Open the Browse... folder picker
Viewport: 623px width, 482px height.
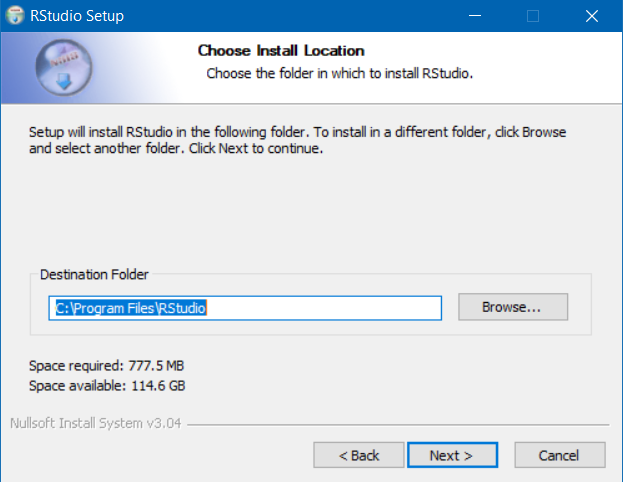[513, 307]
